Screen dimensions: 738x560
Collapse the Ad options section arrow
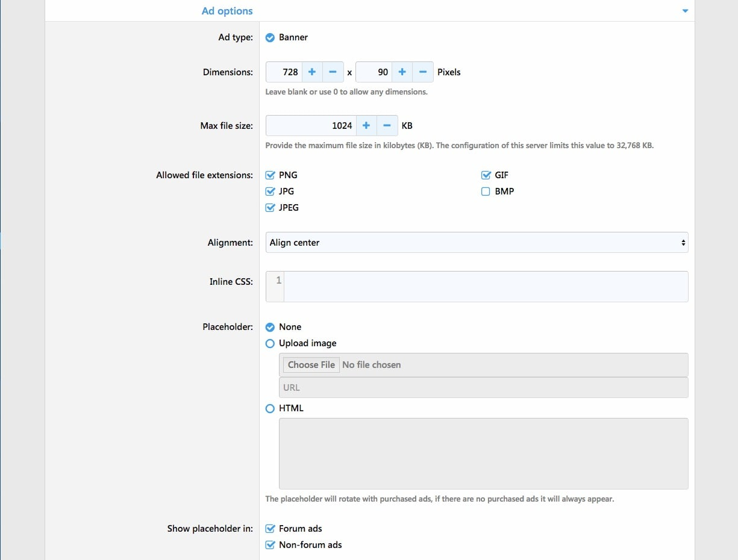pyautogui.click(x=685, y=11)
